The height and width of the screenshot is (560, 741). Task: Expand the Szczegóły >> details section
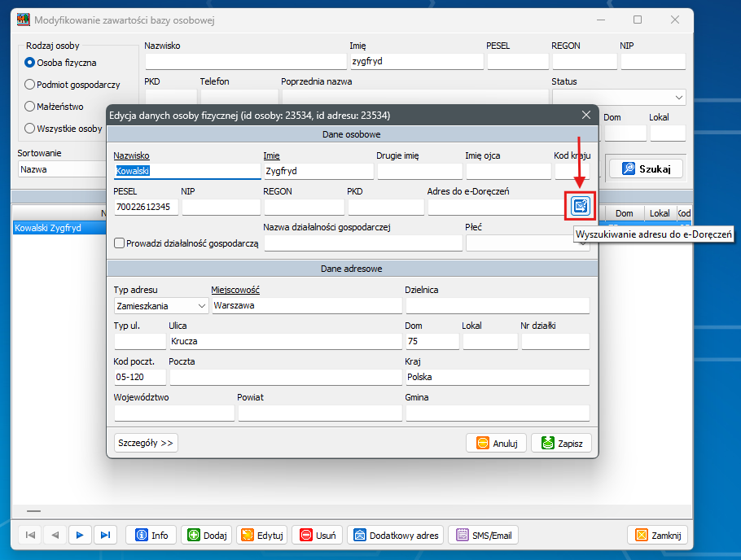(x=146, y=443)
